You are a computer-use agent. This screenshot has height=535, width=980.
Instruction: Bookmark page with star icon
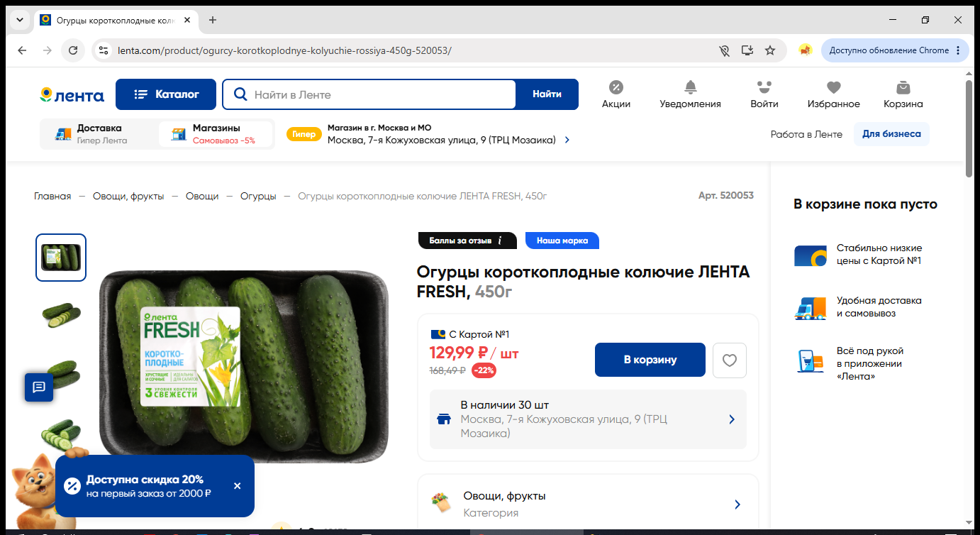770,50
